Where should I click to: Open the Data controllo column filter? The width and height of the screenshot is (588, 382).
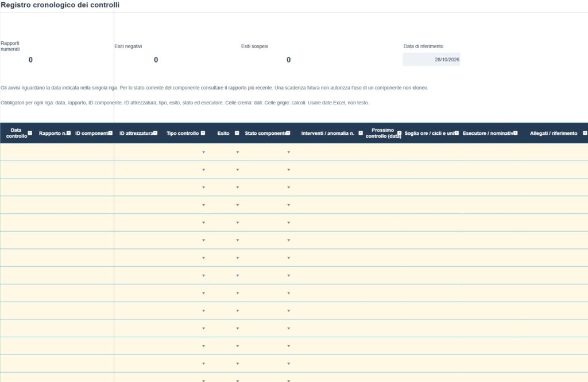(x=30, y=133)
